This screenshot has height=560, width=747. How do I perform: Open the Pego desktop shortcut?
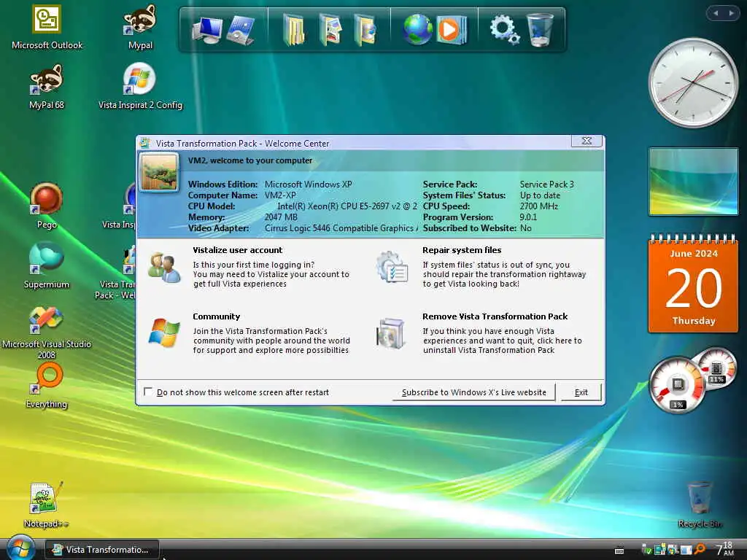[x=46, y=206]
